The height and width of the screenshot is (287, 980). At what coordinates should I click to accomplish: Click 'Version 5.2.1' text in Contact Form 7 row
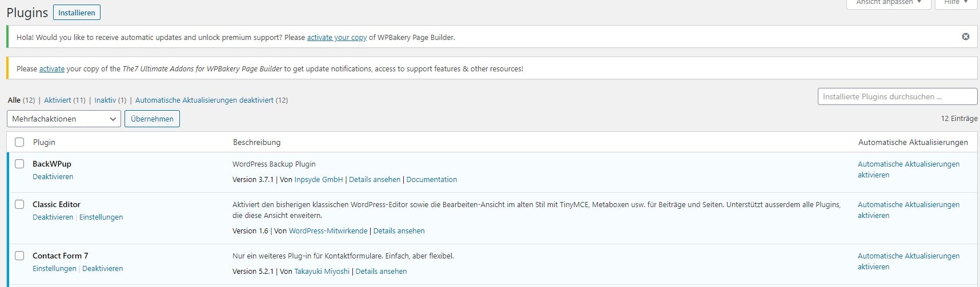click(x=253, y=271)
